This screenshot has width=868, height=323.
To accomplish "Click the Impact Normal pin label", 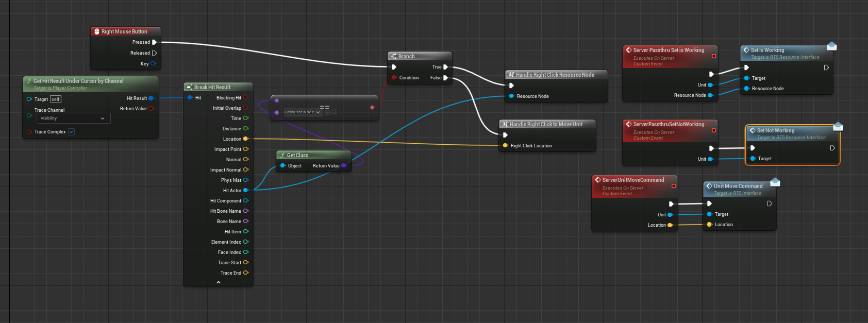I will 226,170.
